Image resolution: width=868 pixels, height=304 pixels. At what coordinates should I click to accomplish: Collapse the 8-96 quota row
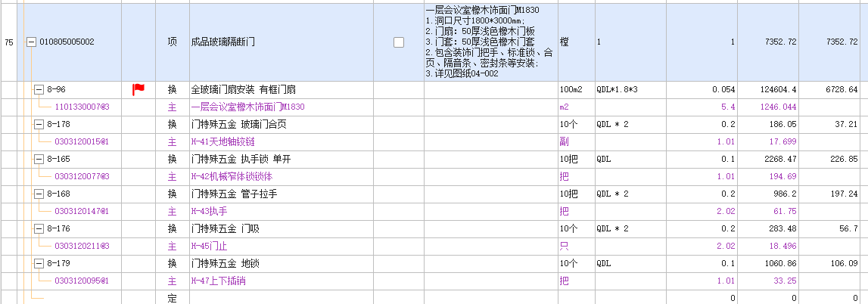[39, 89]
